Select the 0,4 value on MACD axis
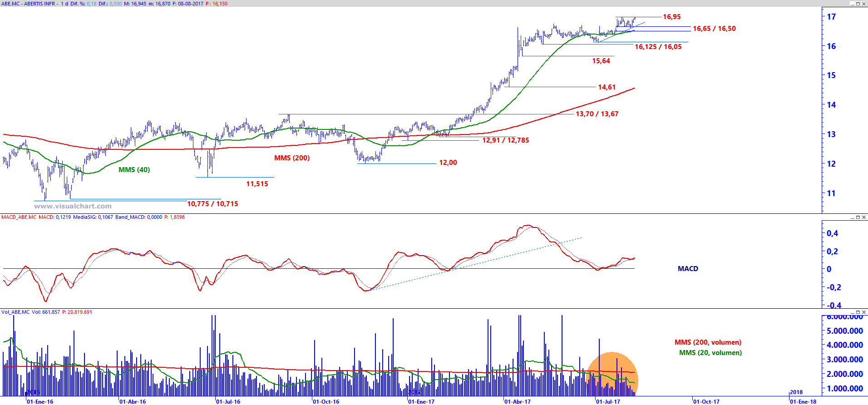The height and width of the screenshot is (405, 868). click(x=832, y=233)
